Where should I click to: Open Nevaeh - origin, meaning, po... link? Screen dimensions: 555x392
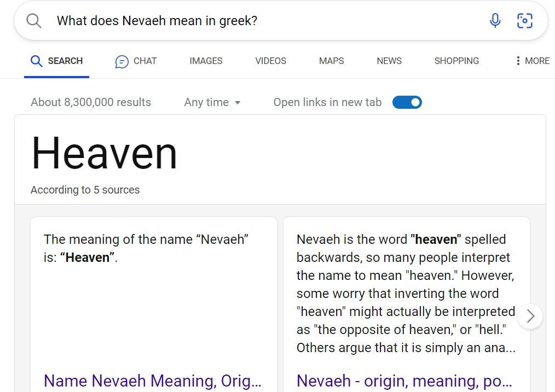click(x=404, y=381)
